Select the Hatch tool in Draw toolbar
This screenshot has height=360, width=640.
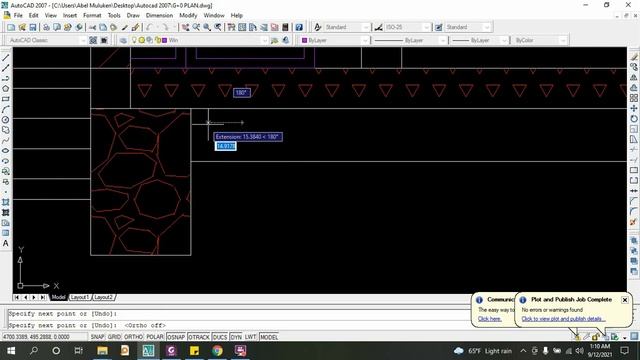[6, 202]
